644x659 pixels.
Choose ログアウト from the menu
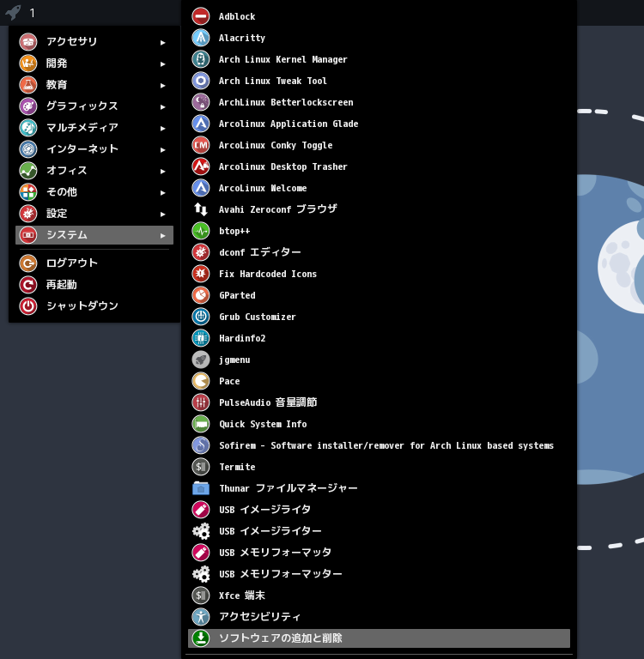coord(94,263)
